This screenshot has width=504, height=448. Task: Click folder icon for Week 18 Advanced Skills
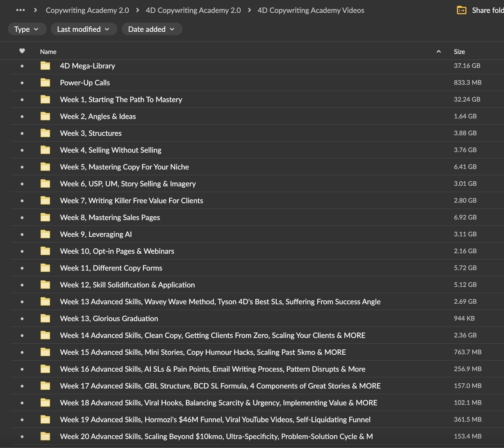45,402
